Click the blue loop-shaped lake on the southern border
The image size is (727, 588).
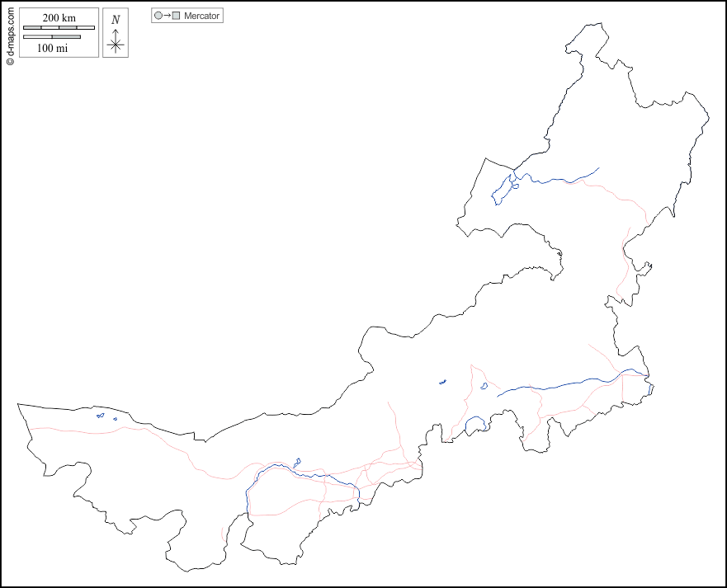click(474, 426)
